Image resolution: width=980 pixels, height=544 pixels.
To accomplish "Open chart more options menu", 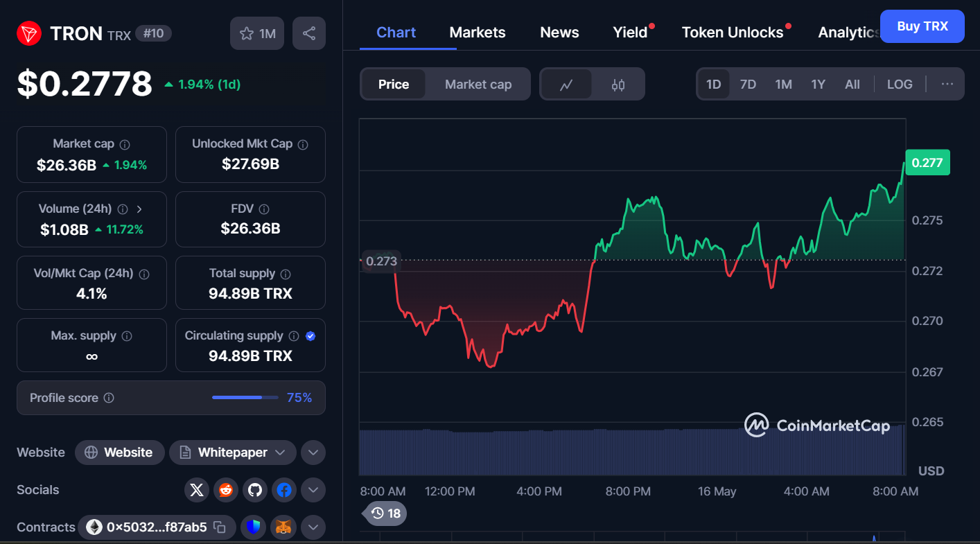I will (x=947, y=85).
